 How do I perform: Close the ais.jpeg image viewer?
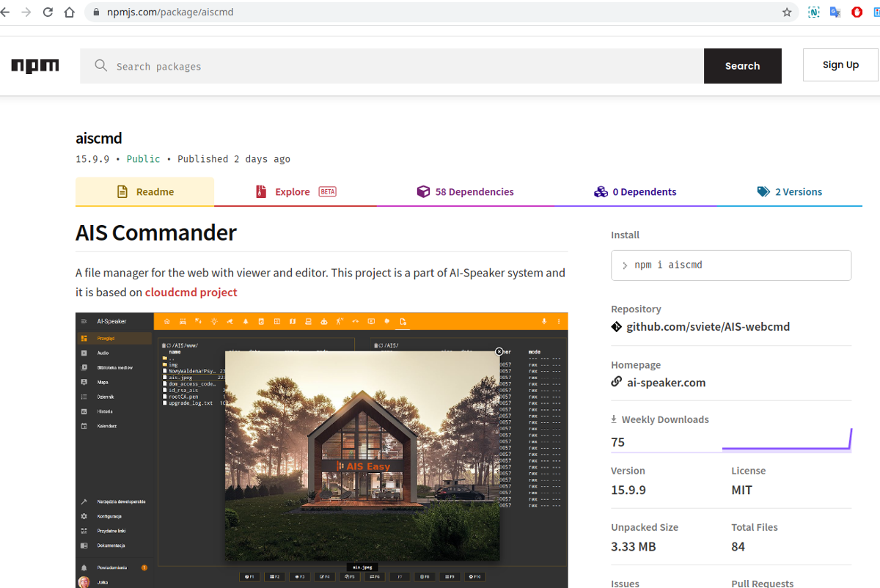(x=499, y=352)
